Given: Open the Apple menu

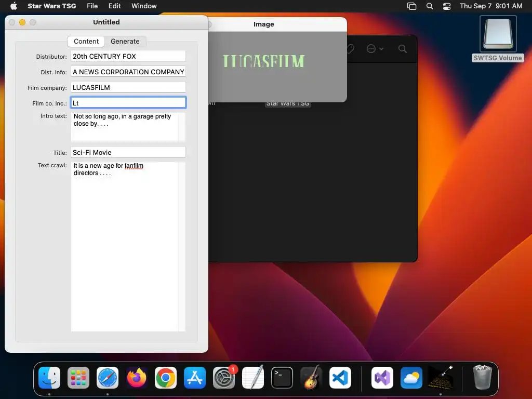Looking at the screenshot, I should [14, 6].
